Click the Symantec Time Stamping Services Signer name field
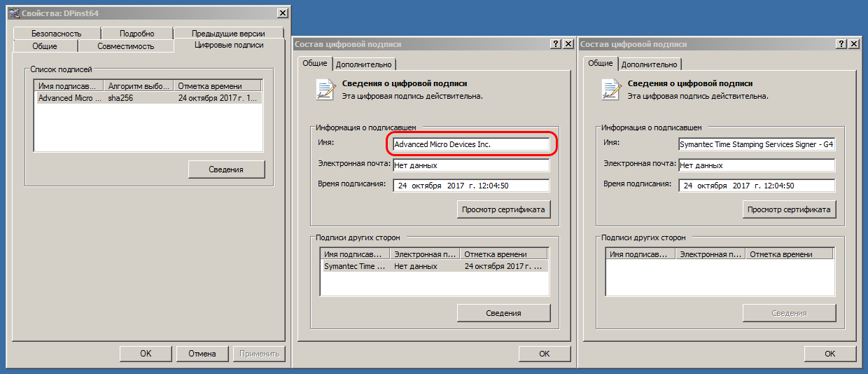 pyautogui.click(x=757, y=144)
